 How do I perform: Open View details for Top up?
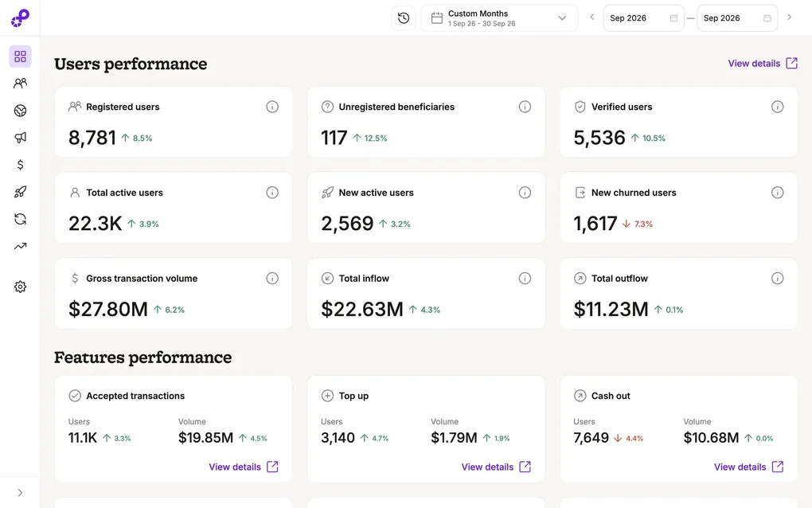496,467
